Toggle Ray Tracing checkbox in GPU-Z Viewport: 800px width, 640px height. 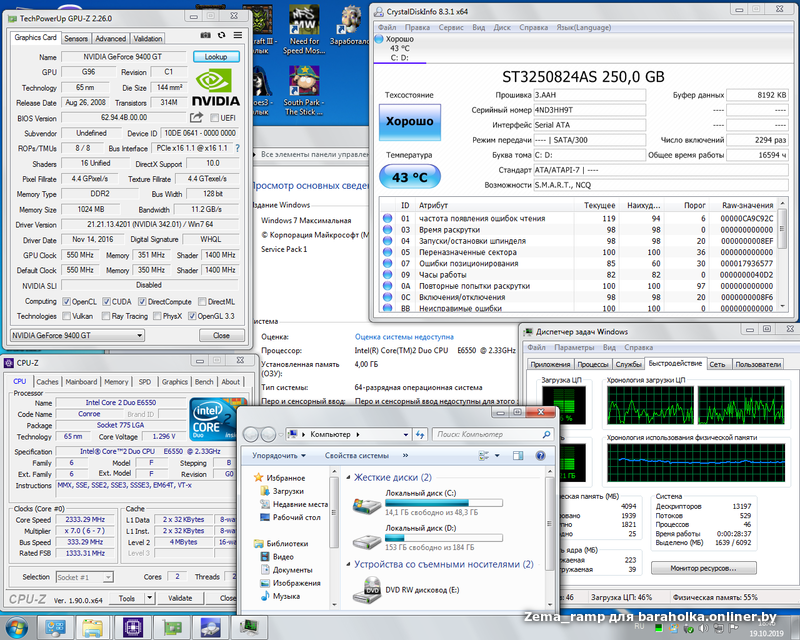pyautogui.click(x=106, y=316)
